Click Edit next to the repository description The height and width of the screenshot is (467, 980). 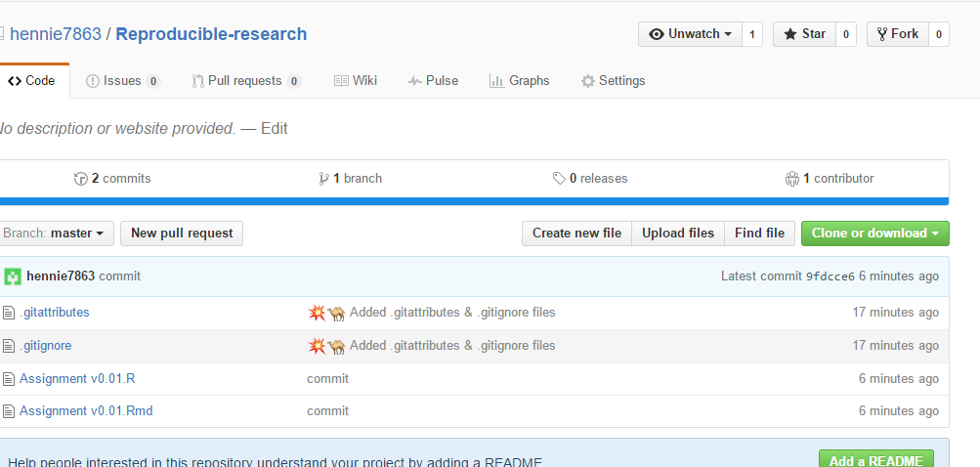pyautogui.click(x=275, y=129)
